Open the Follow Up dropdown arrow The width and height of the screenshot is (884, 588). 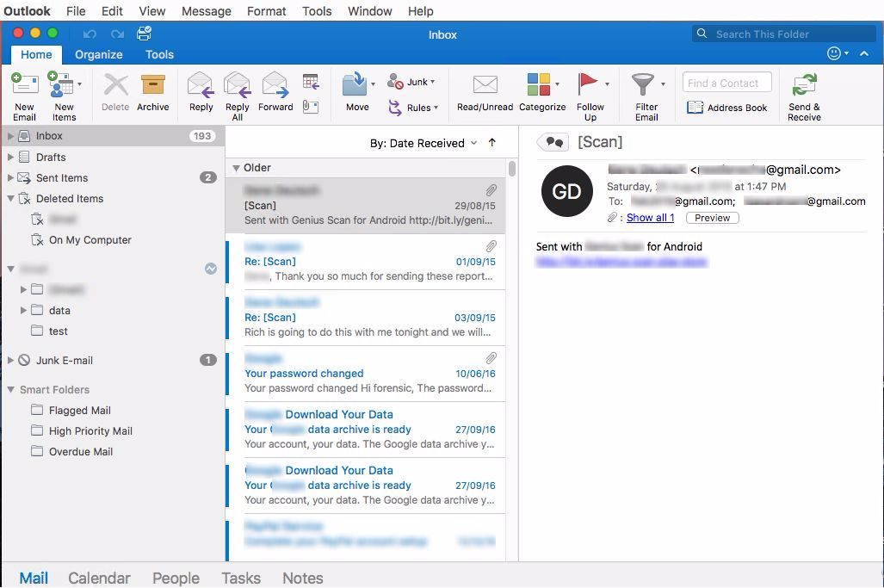(607, 84)
